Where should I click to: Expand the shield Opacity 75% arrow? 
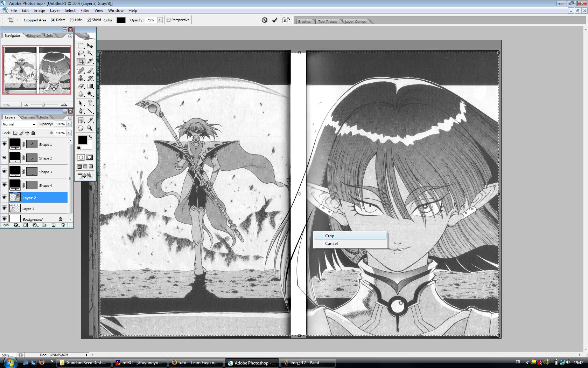(x=160, y=20)
